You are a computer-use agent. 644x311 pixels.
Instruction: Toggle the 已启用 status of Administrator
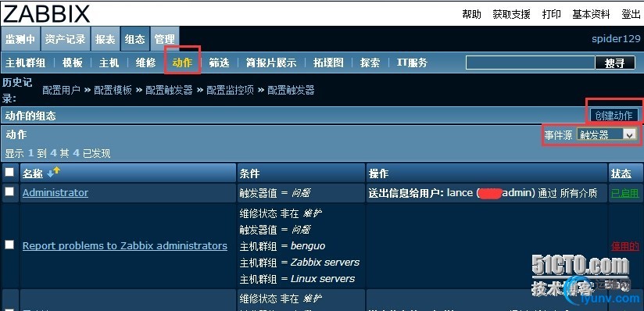tap(625, 193)
